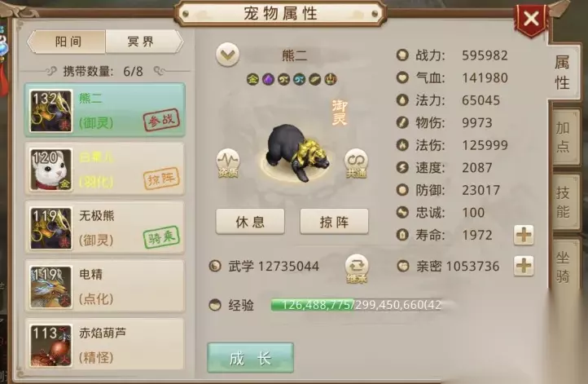Click the purple flame skill badge
The height and width of the screenshot is (384, 588).
[268, 79]
